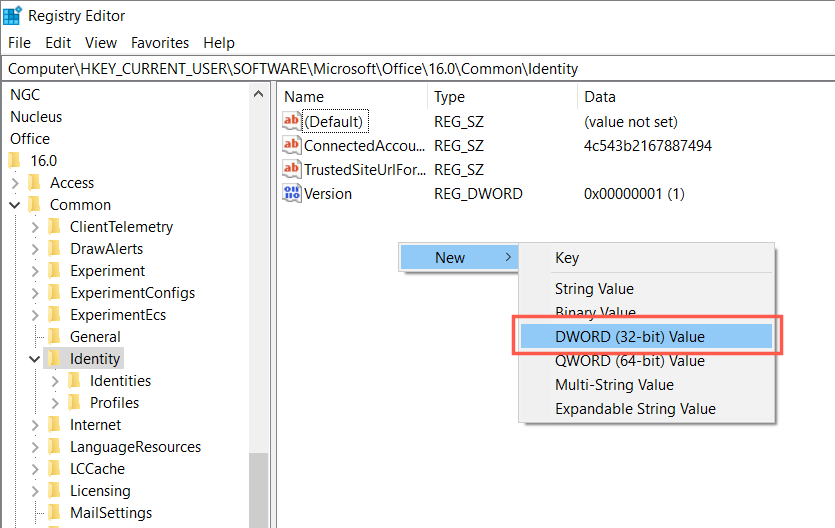Click the Access folder icon

coord(35,183)
